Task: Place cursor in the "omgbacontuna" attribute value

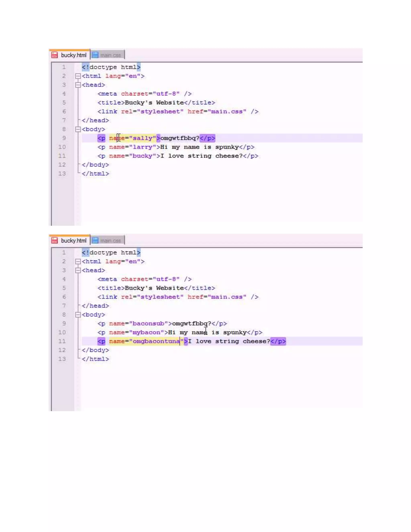Action: [156, 341]
